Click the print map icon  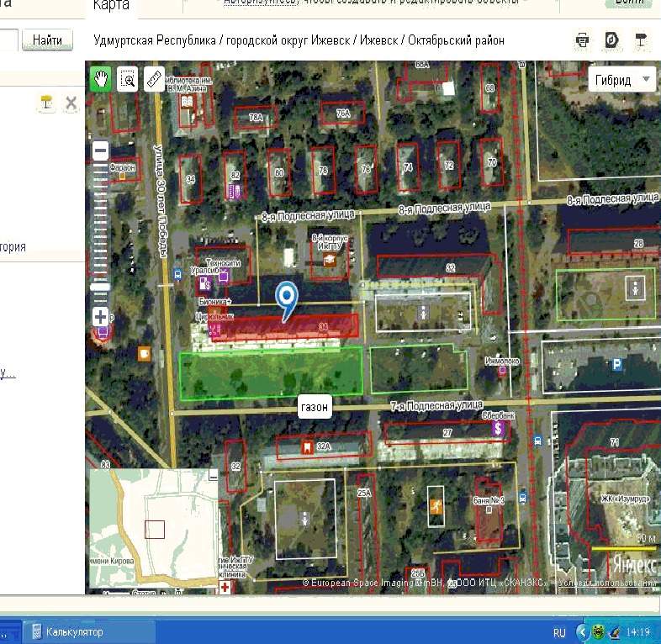582,40
